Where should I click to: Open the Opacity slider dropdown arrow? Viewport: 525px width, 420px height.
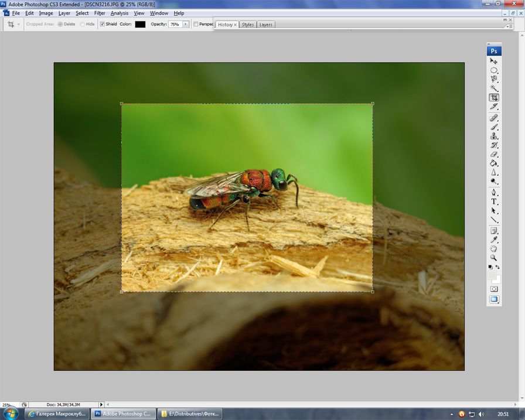point(186,25)
